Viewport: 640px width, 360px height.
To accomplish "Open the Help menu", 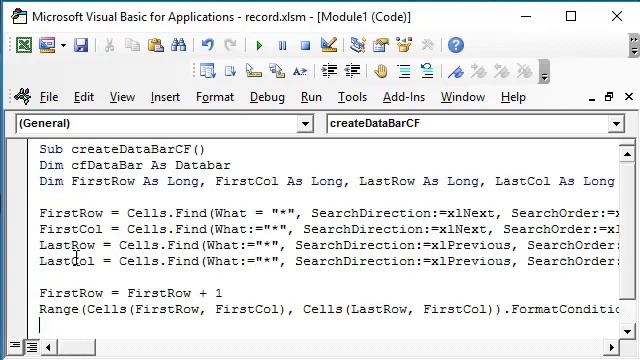I will click(513, 97).
